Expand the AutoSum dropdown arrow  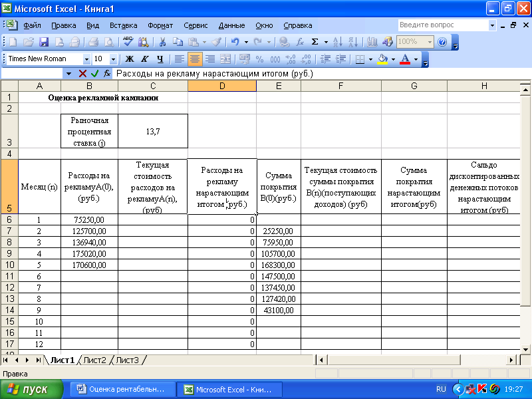(x=326, y=43)
